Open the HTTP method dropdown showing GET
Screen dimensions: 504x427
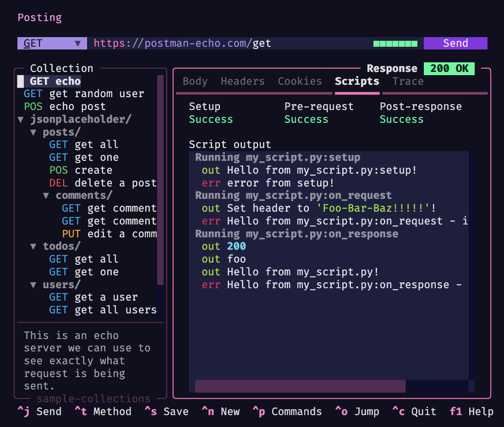click(51, 43)
